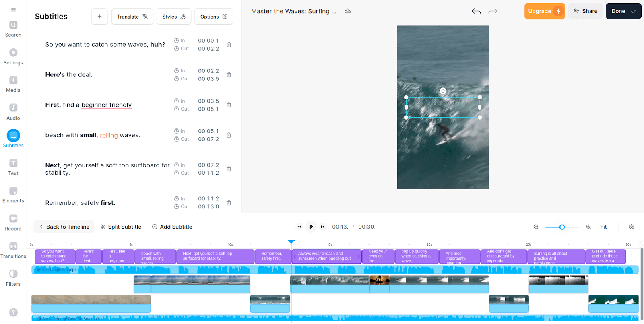The width and height of the screenshot is (644, 324).
Task: Open the Transitions panel in sidebar
Action: 13,250
